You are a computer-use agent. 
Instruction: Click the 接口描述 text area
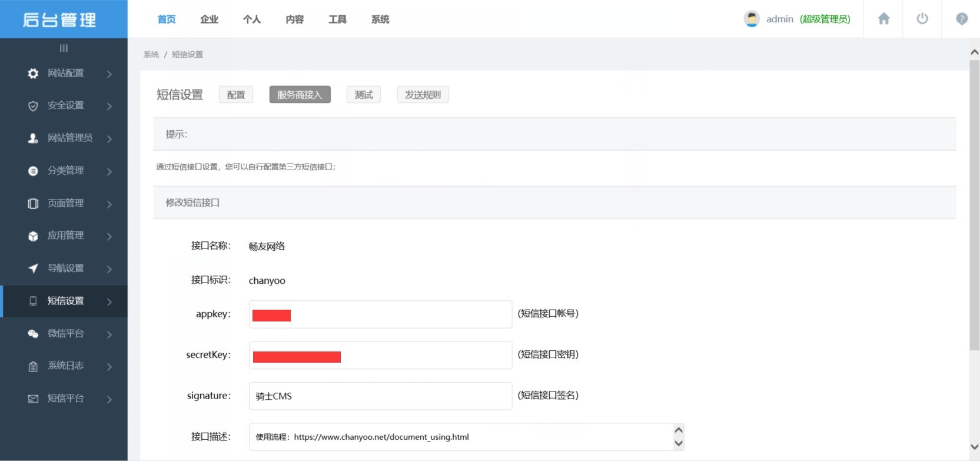[x=460, y=437]
